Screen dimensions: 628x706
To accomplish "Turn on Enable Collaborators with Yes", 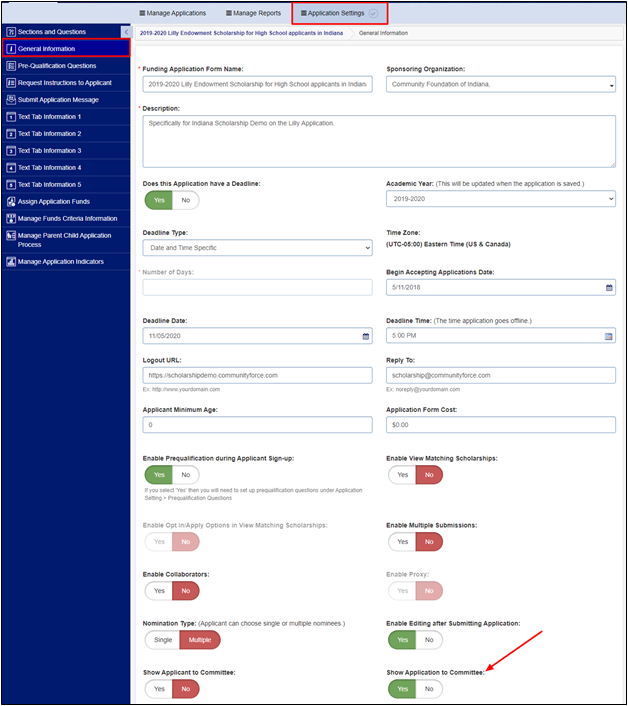I will pyautogui.click(x=158, y=591).
